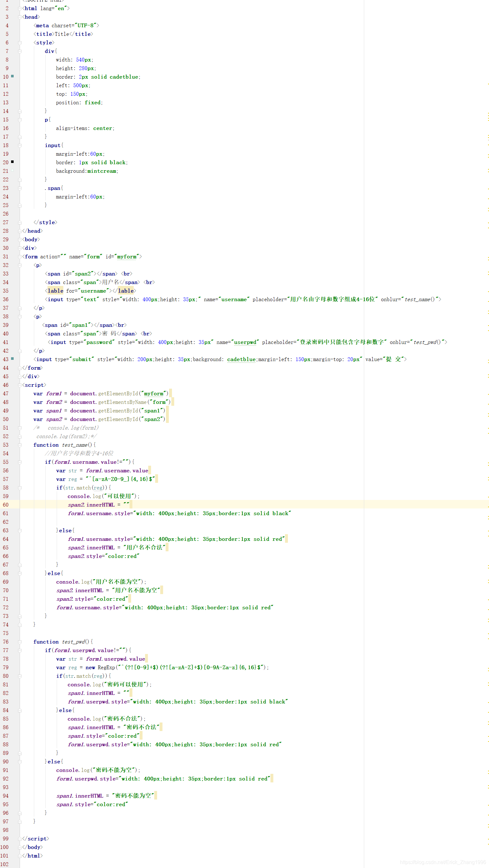The height and width of the screenshot is (868, 489).
Task: Fold the .span CSS rule on line 23
Action: coord(20,188)
